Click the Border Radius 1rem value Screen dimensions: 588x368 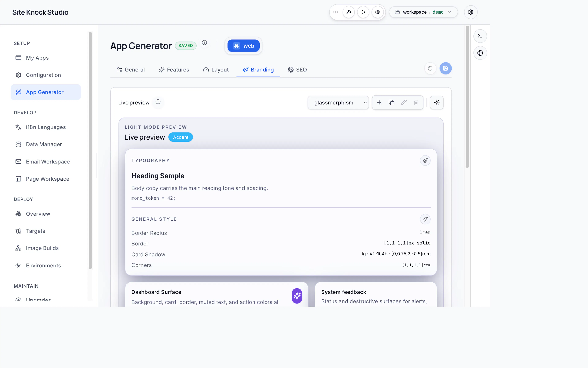pyautogui.click(x=425, y=232)
